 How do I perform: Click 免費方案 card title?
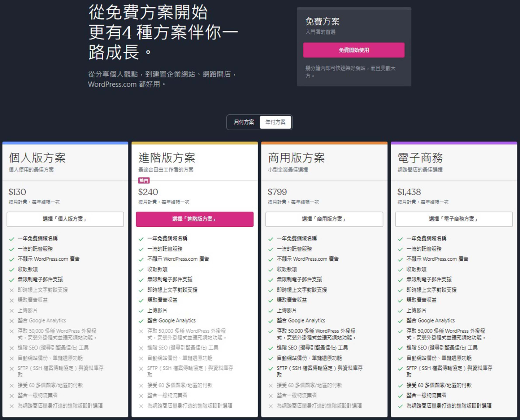point(322,21)
